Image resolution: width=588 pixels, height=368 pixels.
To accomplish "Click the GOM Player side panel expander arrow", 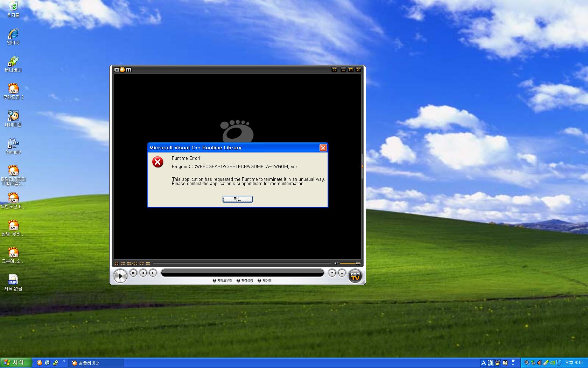I will (x=363, y=166).
